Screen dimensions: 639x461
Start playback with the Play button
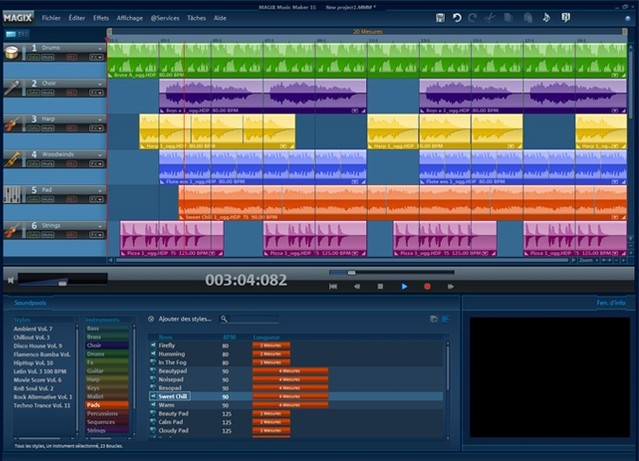(x=404, y=287)
